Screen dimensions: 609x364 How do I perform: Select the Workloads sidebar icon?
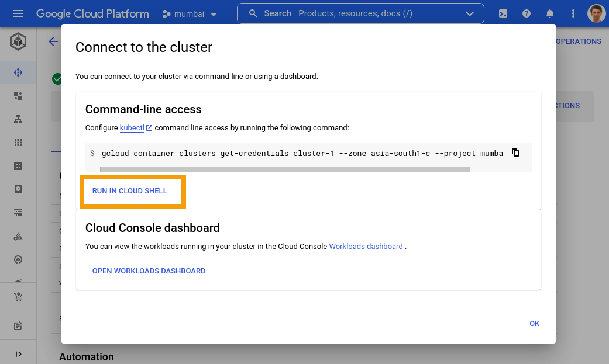[x=18, y=96]
